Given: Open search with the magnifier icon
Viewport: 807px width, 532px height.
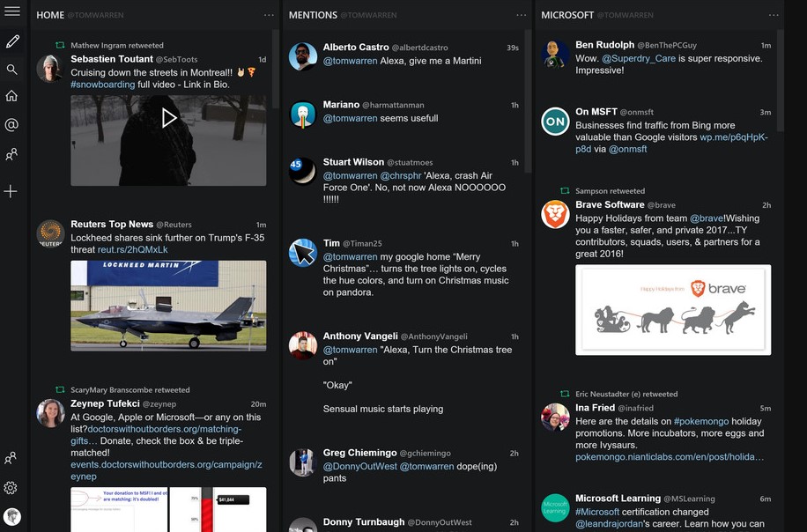Looking at the screenshot, I should click(11, 70).
